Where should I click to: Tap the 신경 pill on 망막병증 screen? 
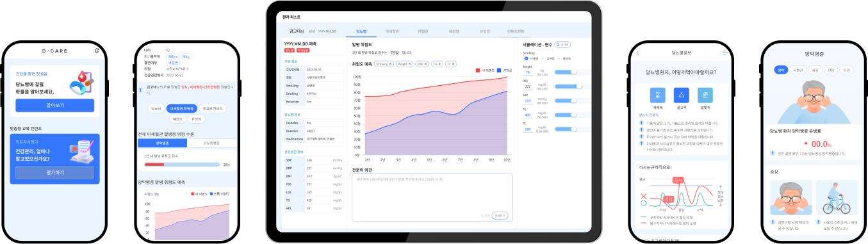[846, 70]
